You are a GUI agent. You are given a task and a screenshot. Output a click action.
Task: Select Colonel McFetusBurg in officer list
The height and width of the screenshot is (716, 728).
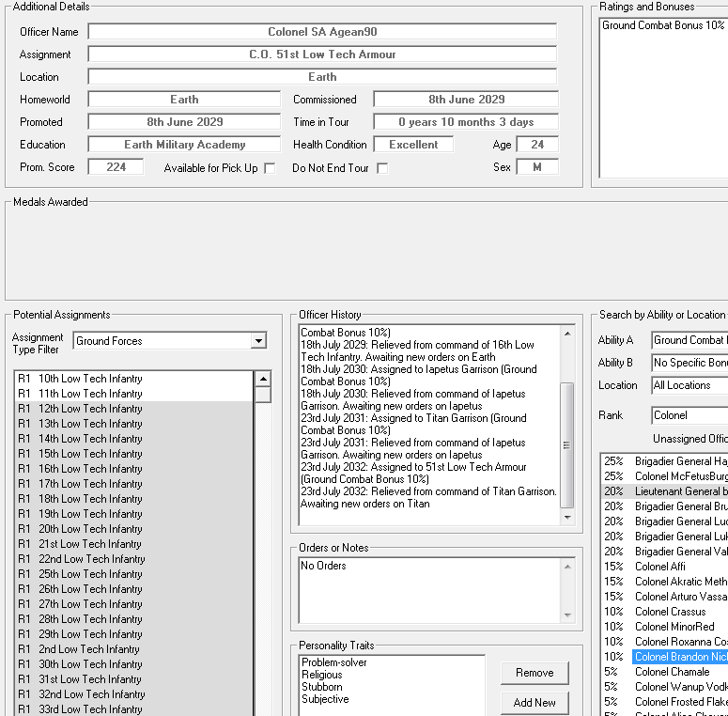665,476
